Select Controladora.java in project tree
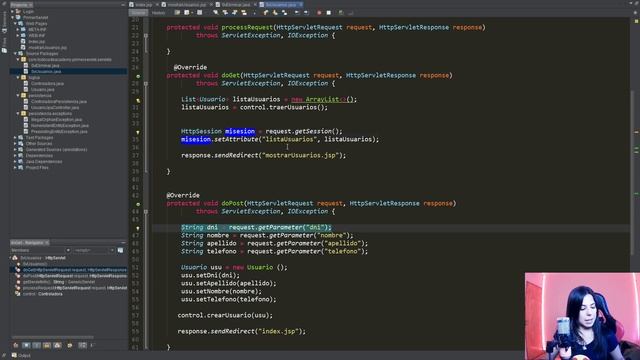 [47, 84]
